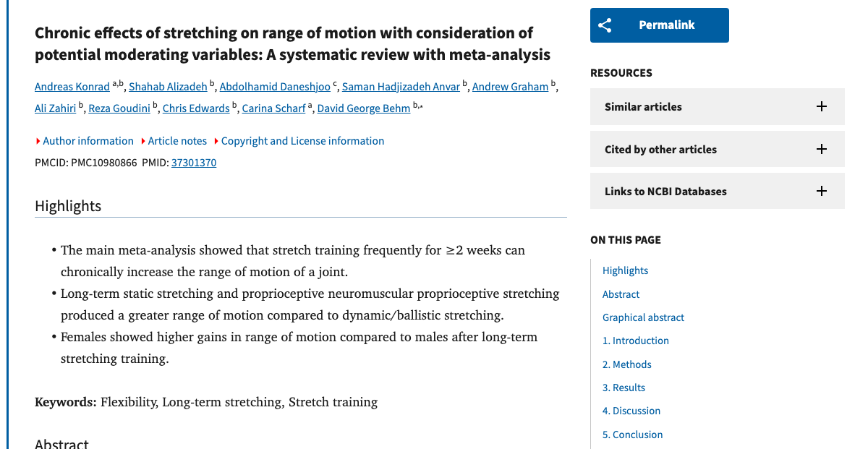Open David George Behm's author link

click(363, 108)
